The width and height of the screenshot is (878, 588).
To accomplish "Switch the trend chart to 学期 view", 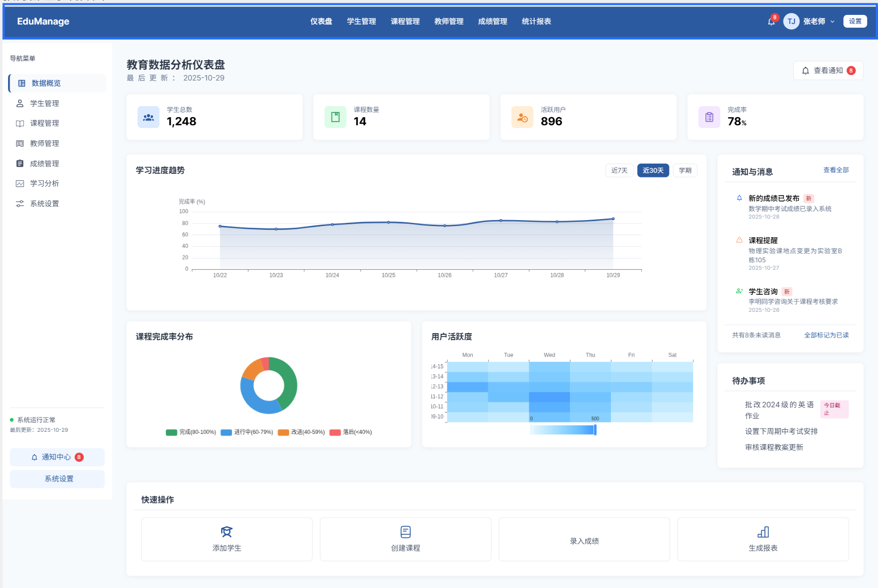I will point(685,170).
